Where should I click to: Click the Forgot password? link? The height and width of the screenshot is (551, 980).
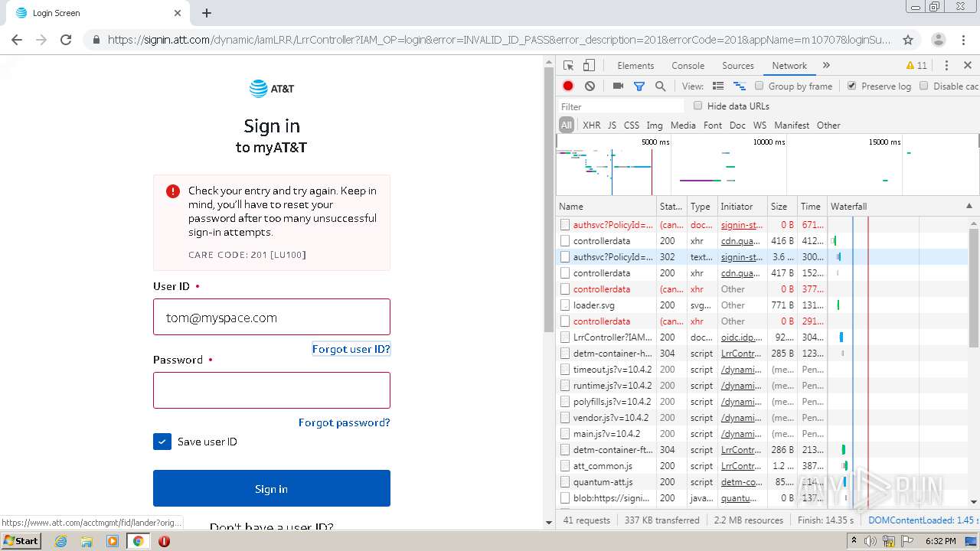(345, 422)
